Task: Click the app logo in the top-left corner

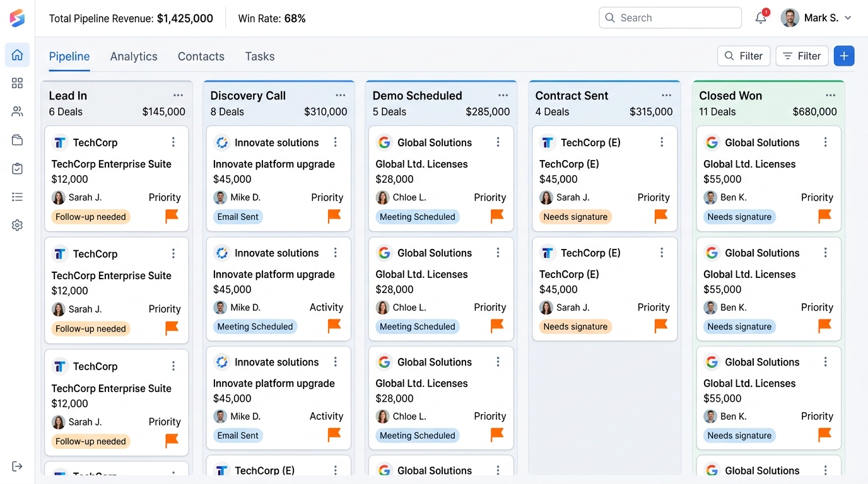Action: pos(17,18)
